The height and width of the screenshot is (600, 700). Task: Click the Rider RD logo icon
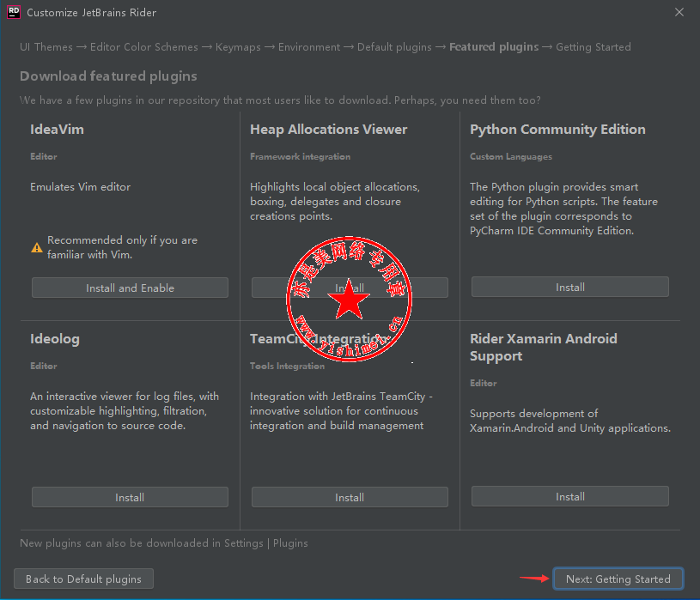click(14, 12)
